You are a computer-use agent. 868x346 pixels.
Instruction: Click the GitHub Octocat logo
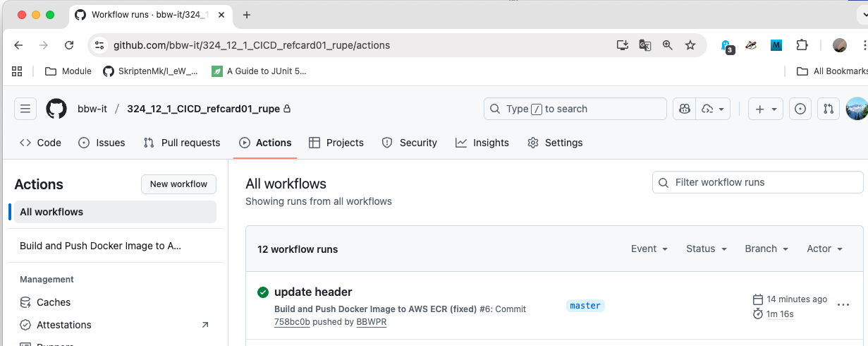[x=56, y=109]
